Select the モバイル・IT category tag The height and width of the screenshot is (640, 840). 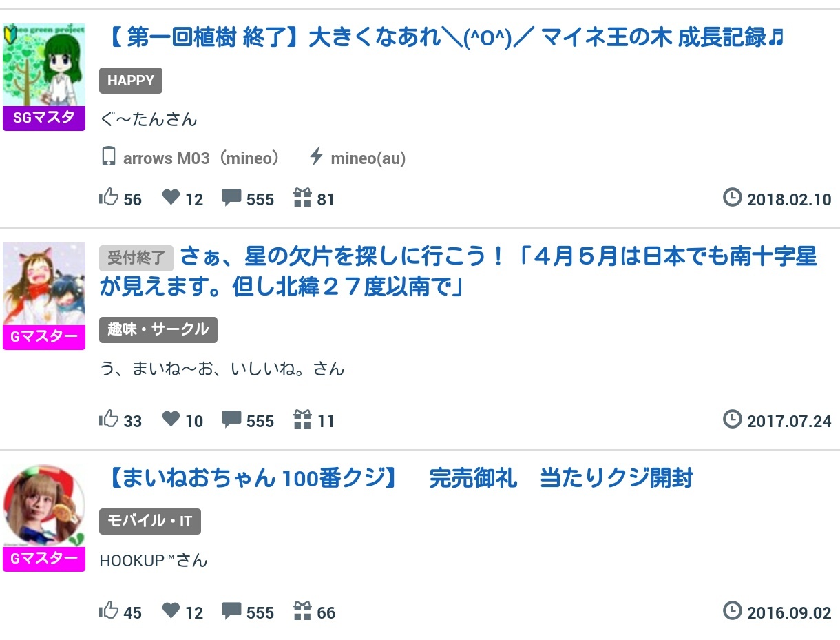coord(149,522)
